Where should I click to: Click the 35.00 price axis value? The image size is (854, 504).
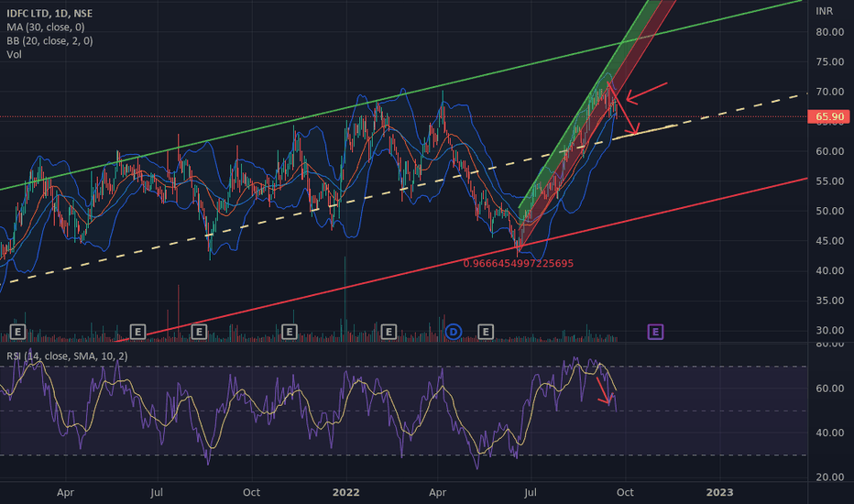click(x=830, y=301)
